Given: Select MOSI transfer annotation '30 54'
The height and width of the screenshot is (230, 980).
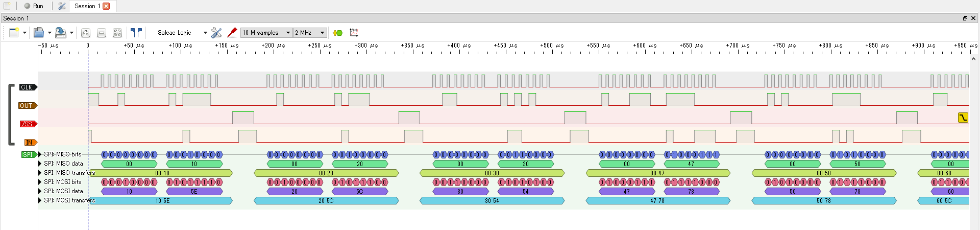Looking at the screenshot, I should tap(492, 201).
